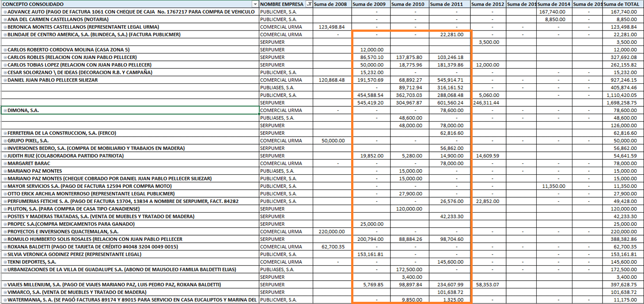
Task: Collapse the DIMONA, S.A. row group
Action: (5, 110)
